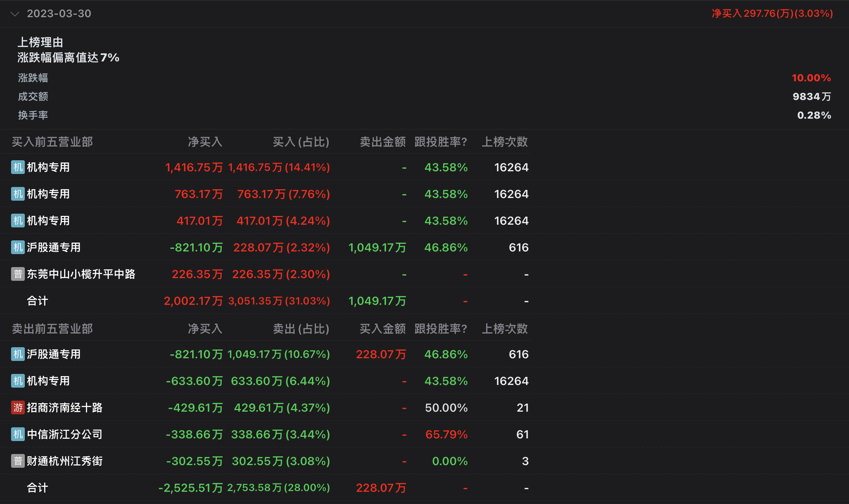Click 普 badge beside 东莞中山小榄升平中路
This screenshot has width=849, height=504.
click(18, 274)
